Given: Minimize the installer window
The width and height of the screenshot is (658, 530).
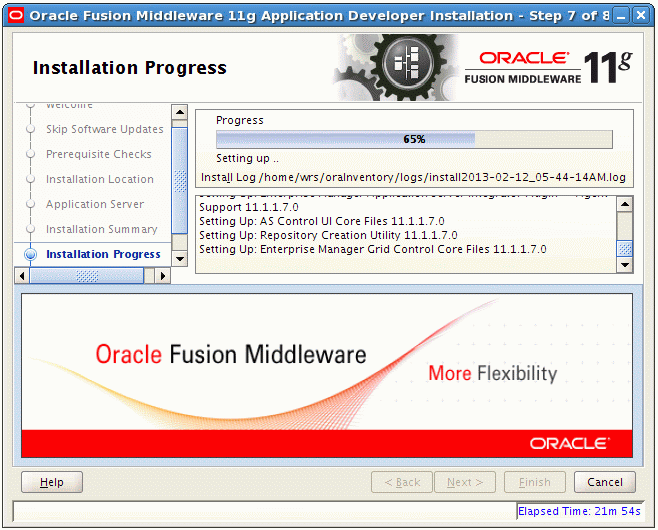Looking at the screenshot, I should (x=621, y=16).
